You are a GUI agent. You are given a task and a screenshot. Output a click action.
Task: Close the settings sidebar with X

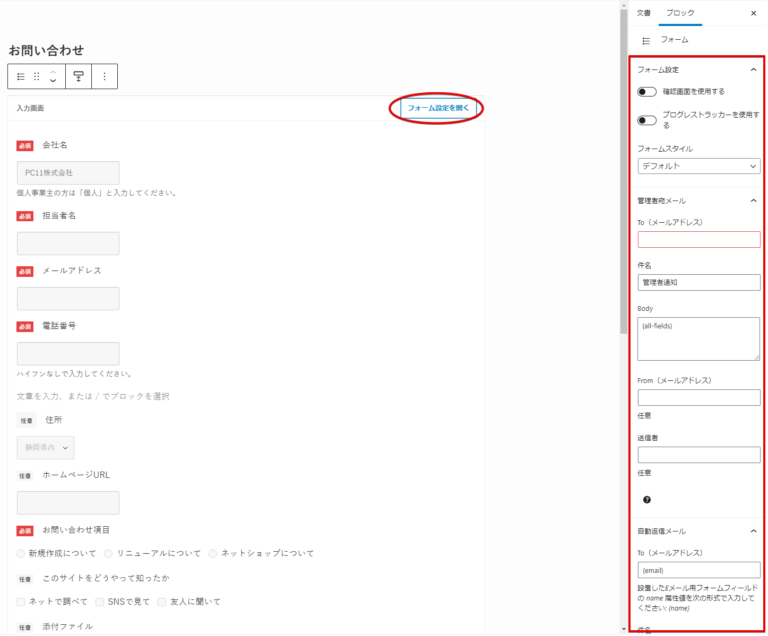(753, 13)
